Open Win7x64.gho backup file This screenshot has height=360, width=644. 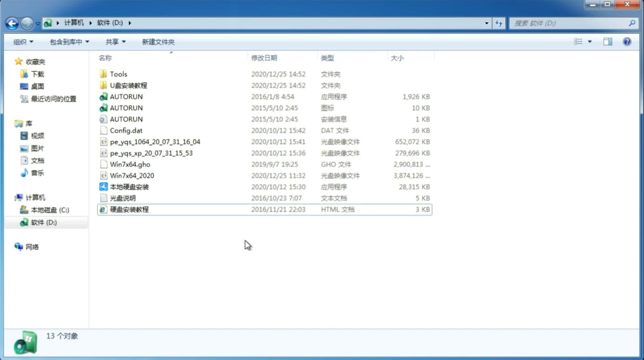pos(130,164)
